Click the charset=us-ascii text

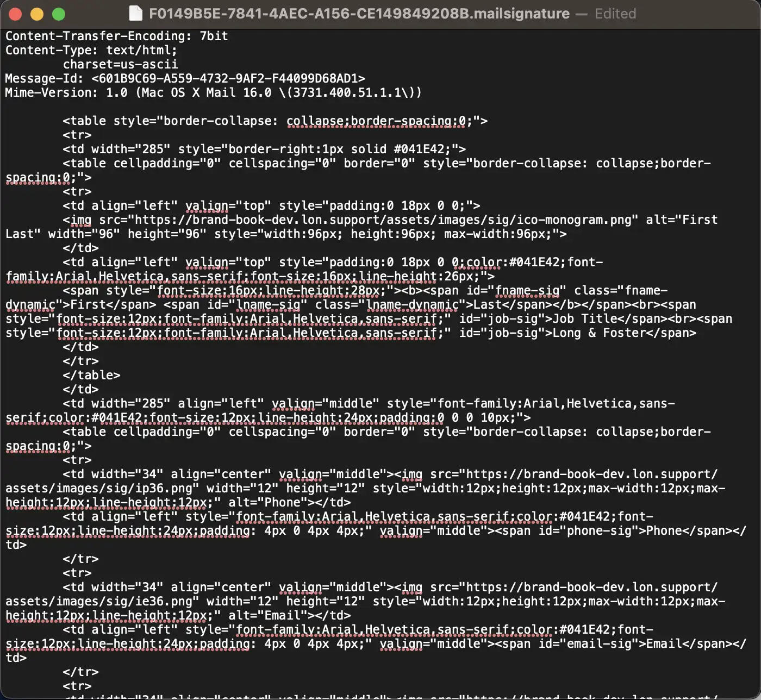point(120,64)
